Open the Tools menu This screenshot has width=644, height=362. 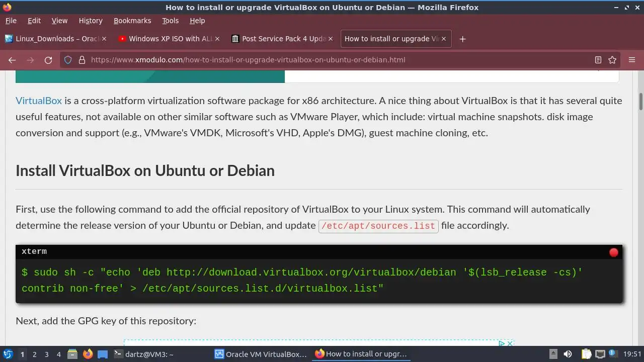point(170,21)
